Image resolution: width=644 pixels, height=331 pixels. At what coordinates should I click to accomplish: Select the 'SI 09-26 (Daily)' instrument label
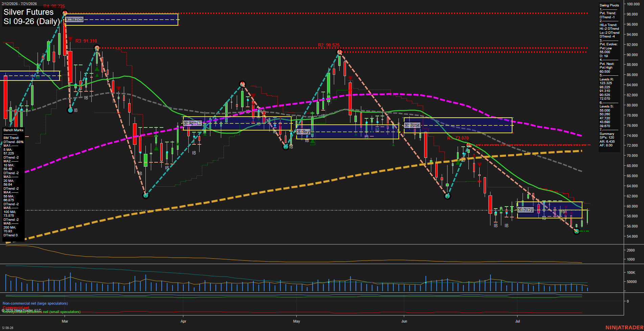coord(32,21)
